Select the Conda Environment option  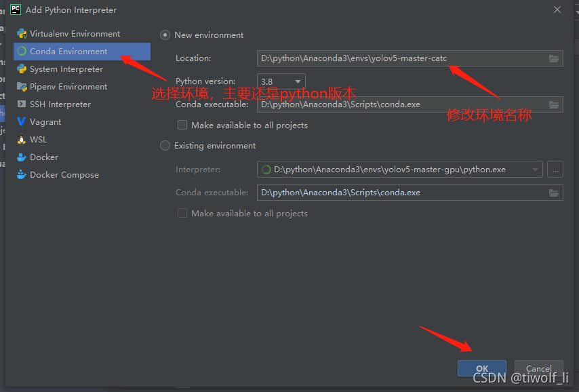(x=68, y=51)
